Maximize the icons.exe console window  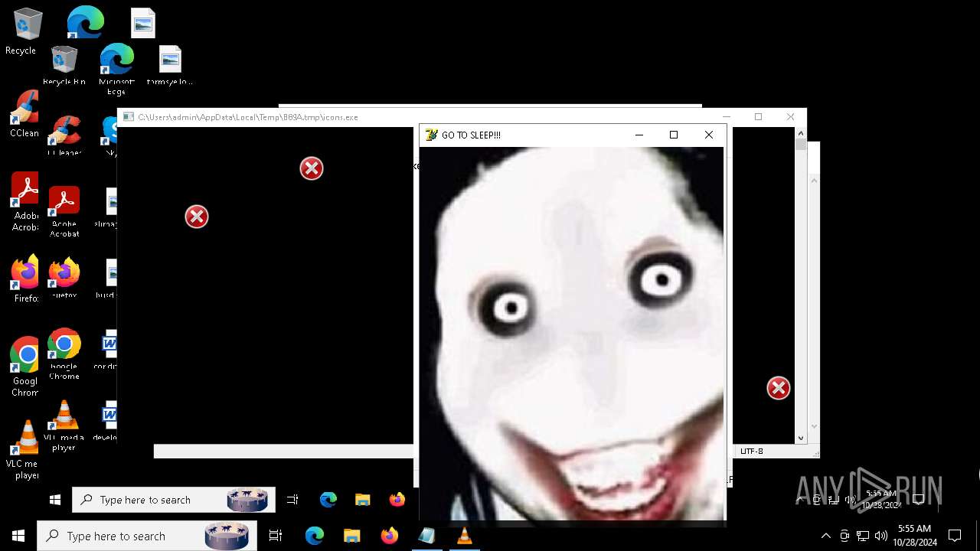click(x=758, y=117)
